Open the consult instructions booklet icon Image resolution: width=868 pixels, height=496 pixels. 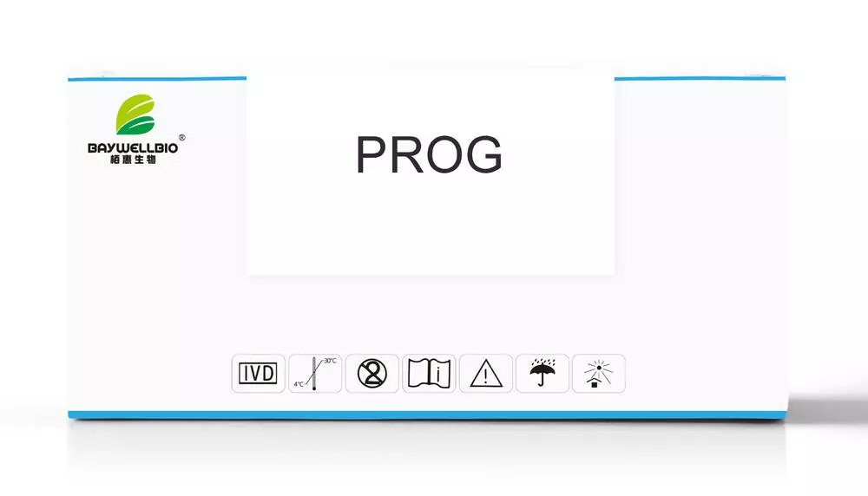click(x=429, y=373)
